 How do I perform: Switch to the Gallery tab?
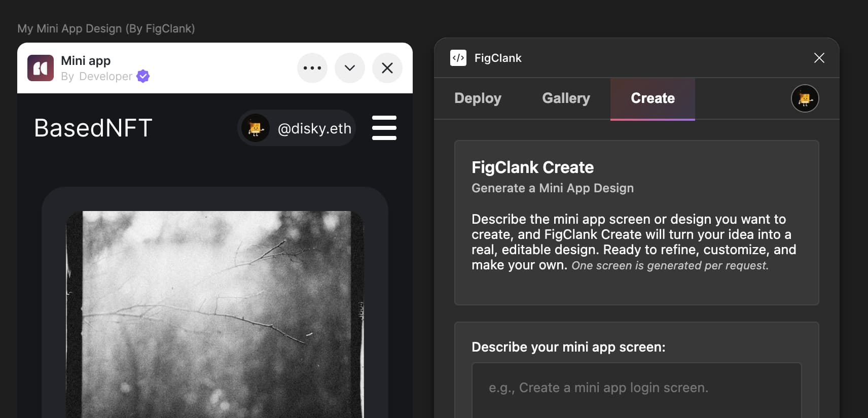pyautogui.click(x=566, y=98)
